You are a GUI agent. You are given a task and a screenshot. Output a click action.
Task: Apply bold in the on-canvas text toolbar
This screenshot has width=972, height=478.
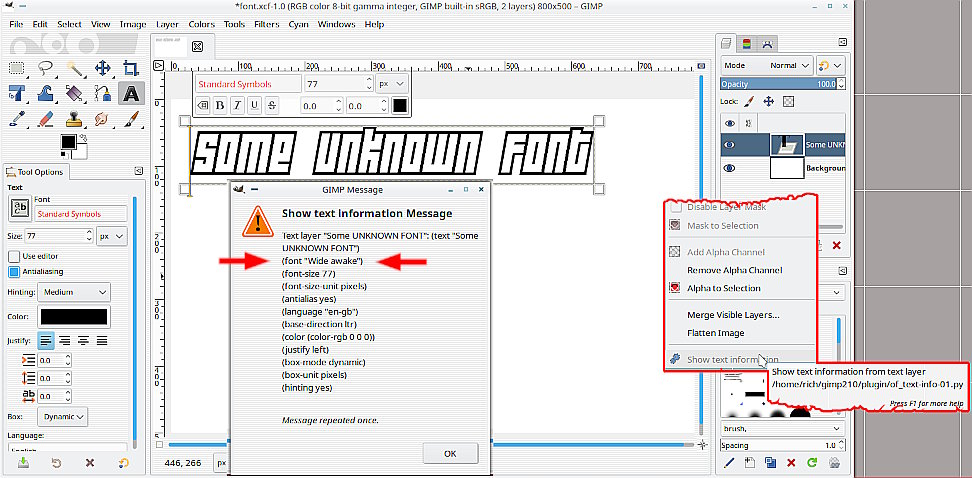coord(220,105)
